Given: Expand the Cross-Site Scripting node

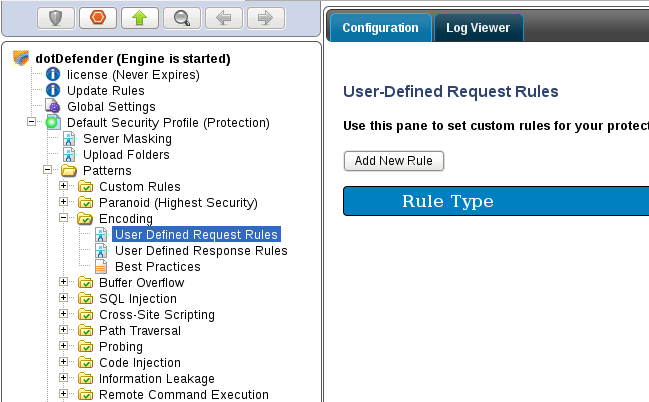Looking at the screenshot, I should point(63,314).
